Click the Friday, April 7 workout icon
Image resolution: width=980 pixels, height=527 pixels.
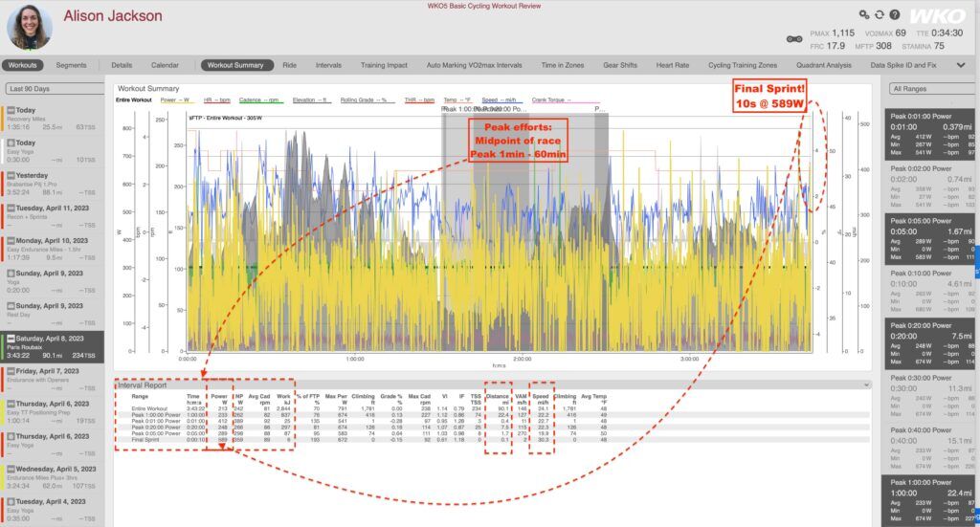pos(11,371)
